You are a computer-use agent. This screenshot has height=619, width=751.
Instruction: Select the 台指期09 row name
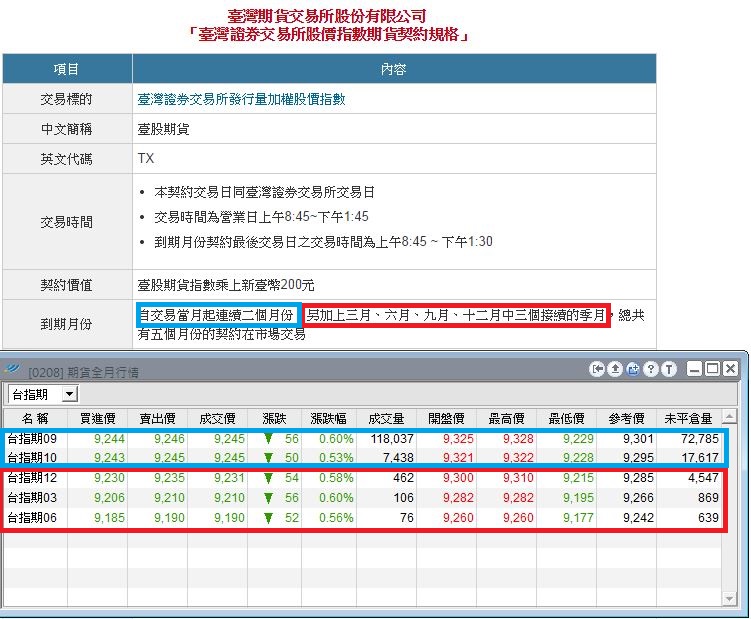[x=32, y=438]
